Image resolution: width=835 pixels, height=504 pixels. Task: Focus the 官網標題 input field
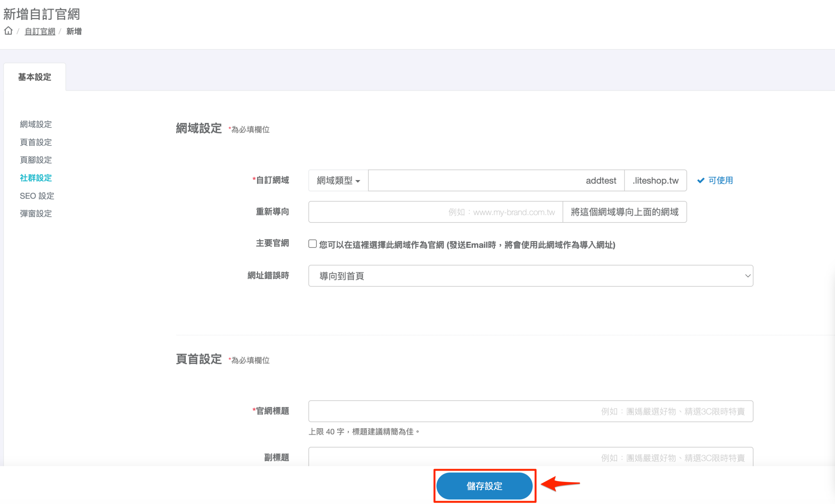(x=530, y=411)
